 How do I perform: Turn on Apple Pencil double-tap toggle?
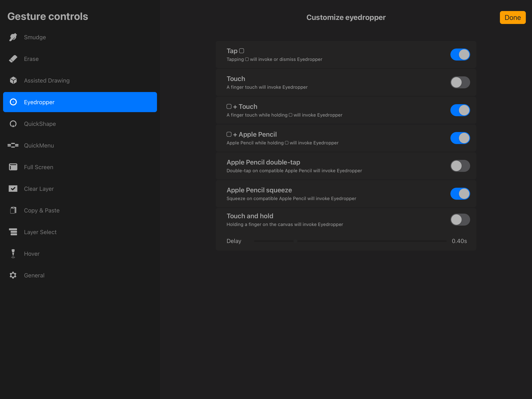(460, 166)
